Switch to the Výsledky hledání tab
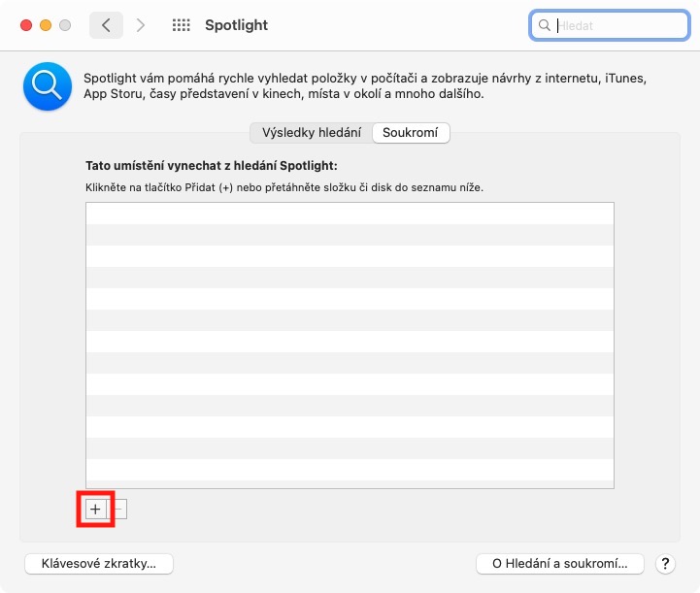The image size is (700, 593). 311,133
